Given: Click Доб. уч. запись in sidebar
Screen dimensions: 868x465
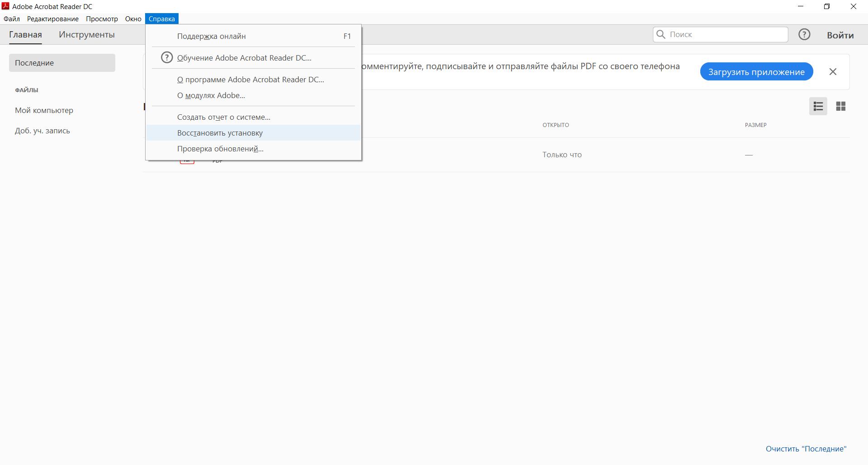Looking at the screenshot, I should (x=42, y=131).
